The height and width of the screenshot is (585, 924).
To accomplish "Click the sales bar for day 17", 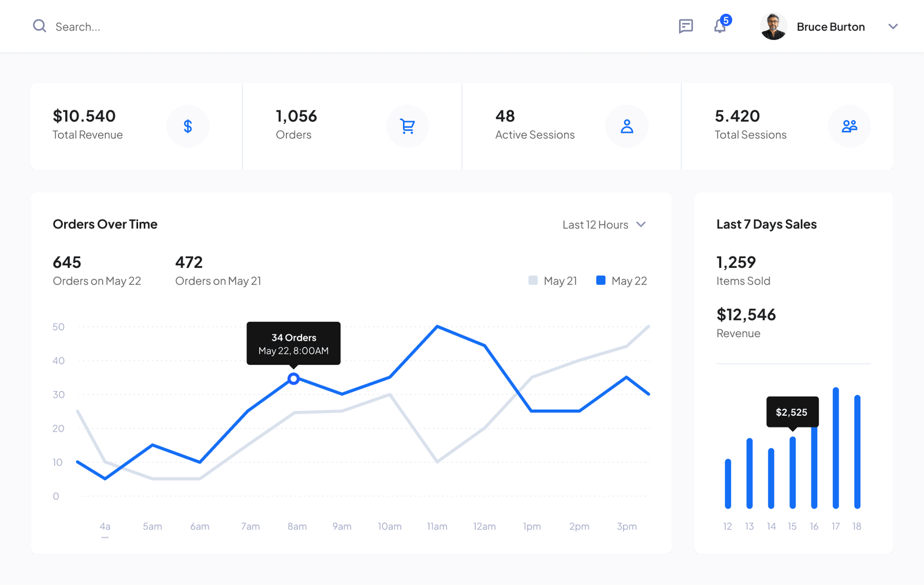I will [836, 448].
